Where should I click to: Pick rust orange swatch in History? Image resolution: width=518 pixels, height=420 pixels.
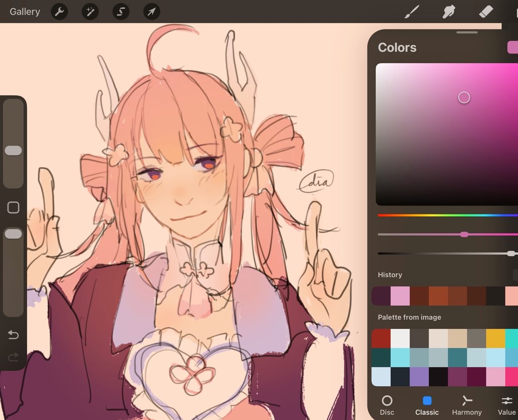[x=439, y=296]
